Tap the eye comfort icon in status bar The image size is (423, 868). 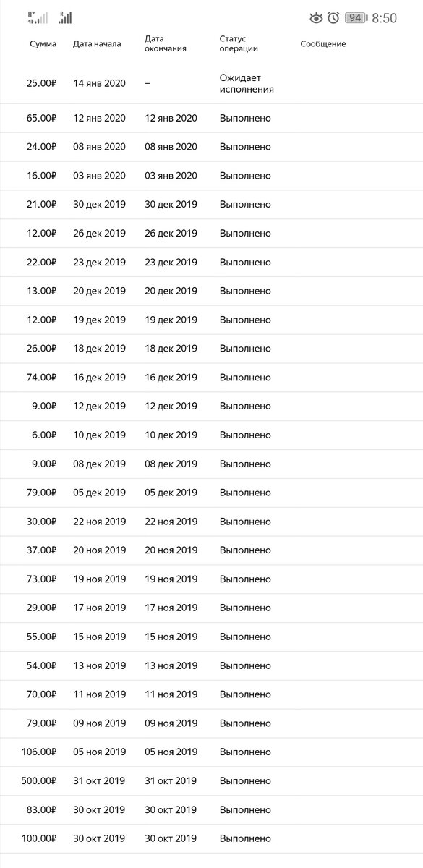tap(316, 18)
